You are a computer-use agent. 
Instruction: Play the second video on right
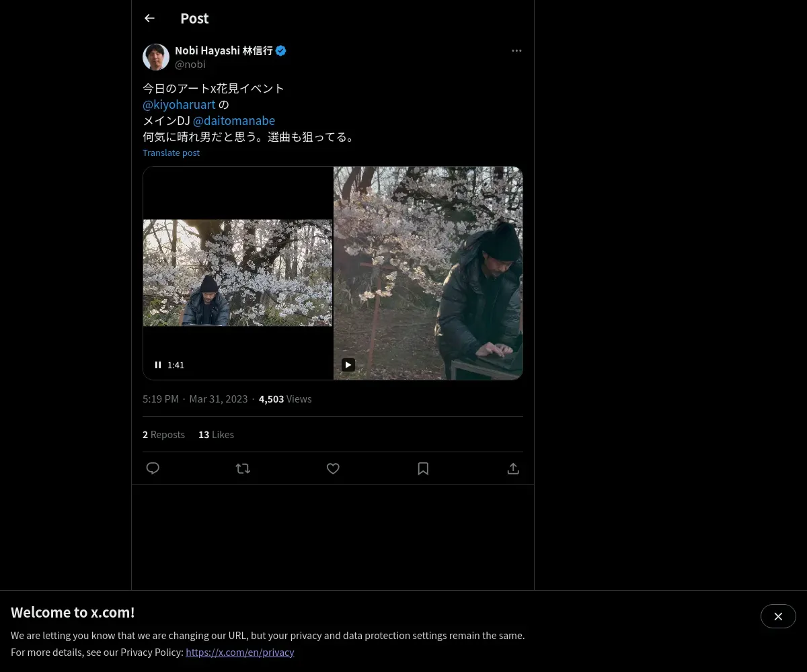(x=348, y=365)
